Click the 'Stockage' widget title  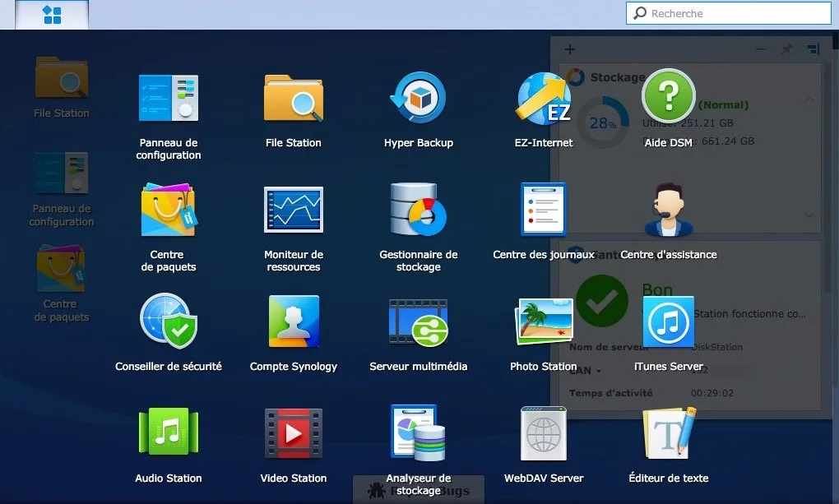click(618, 77)
